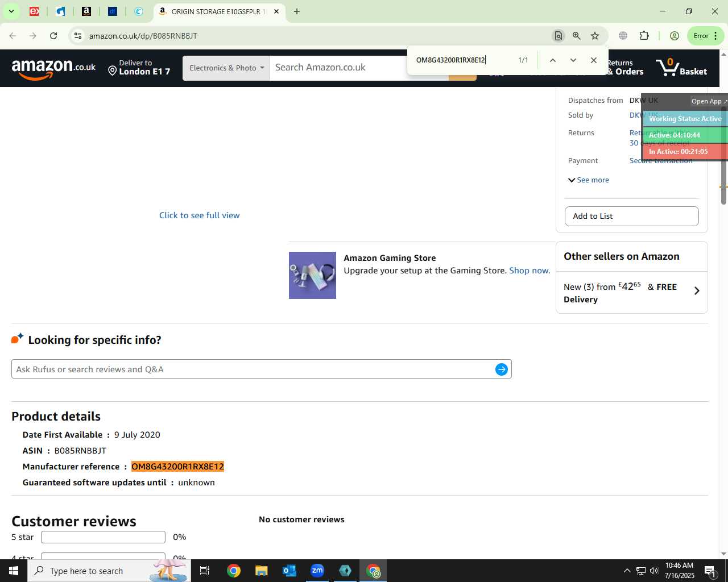Open the volume tray icon
728x582 pixels.
click(654, 571)
